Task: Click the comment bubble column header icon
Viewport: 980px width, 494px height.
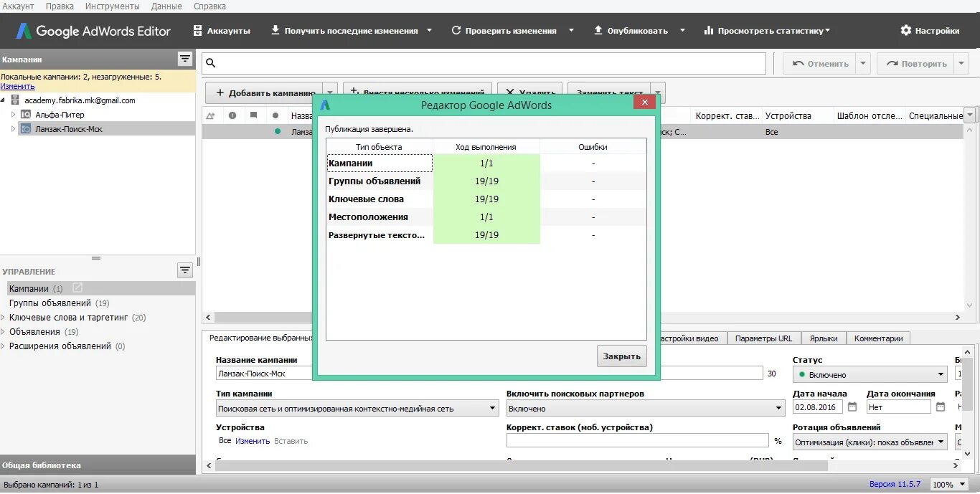Action: coord(254,115)
